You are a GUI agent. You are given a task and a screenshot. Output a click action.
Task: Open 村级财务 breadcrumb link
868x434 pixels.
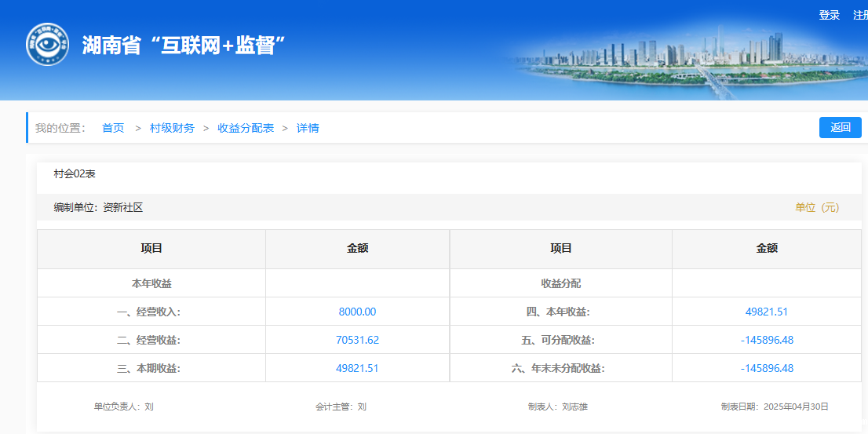point(172,128)
